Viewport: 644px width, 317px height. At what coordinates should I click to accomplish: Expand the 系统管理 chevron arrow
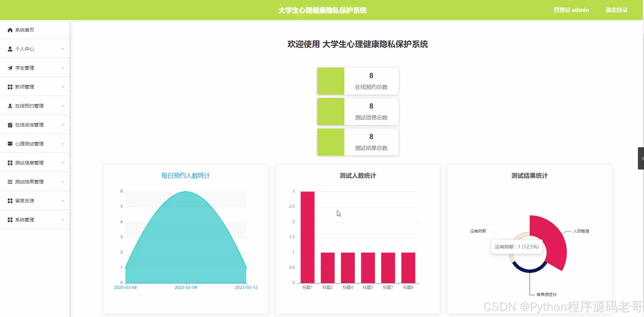(63, 220)
